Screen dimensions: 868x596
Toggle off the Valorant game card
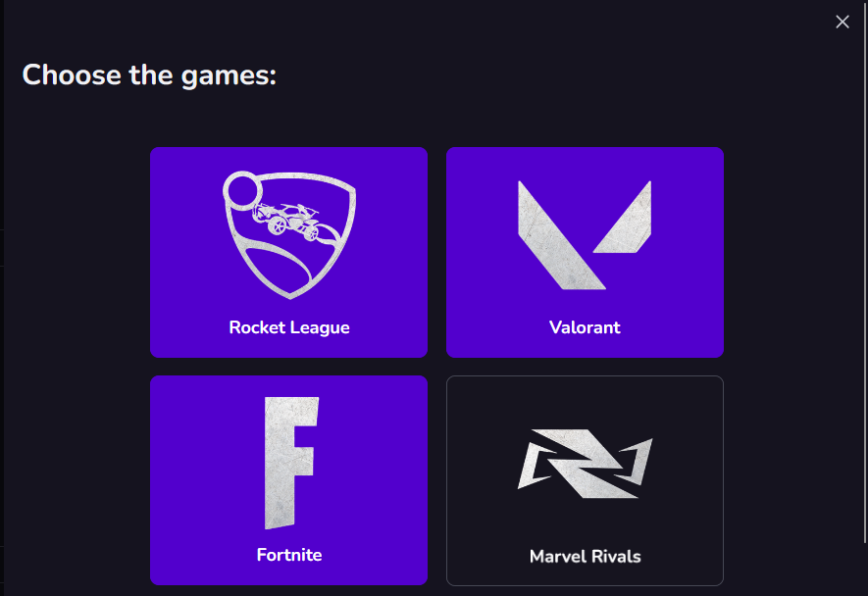(x=585, y=252)
